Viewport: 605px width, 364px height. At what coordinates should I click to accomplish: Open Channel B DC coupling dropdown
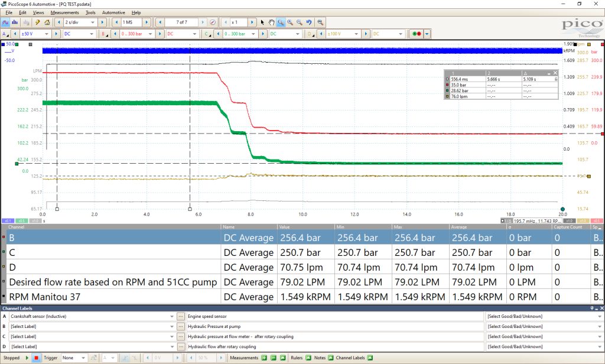194,34
